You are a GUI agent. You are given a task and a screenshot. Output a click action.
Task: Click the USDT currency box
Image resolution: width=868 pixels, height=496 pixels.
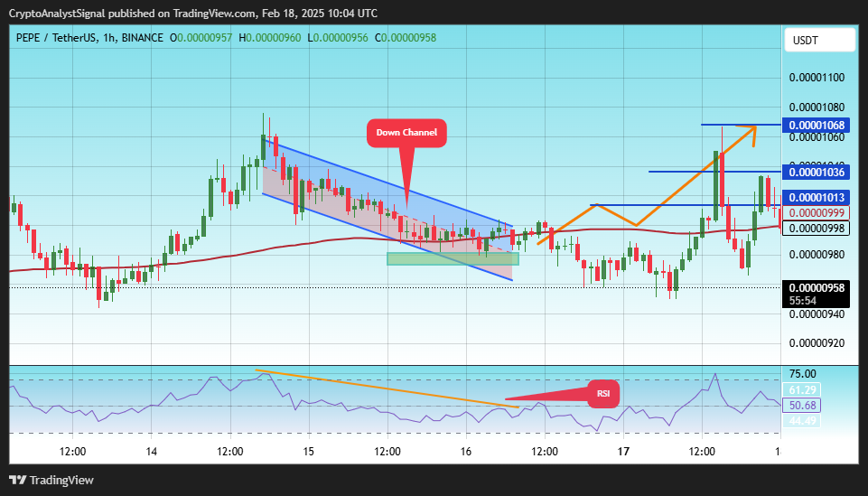(x=820, y=40)
